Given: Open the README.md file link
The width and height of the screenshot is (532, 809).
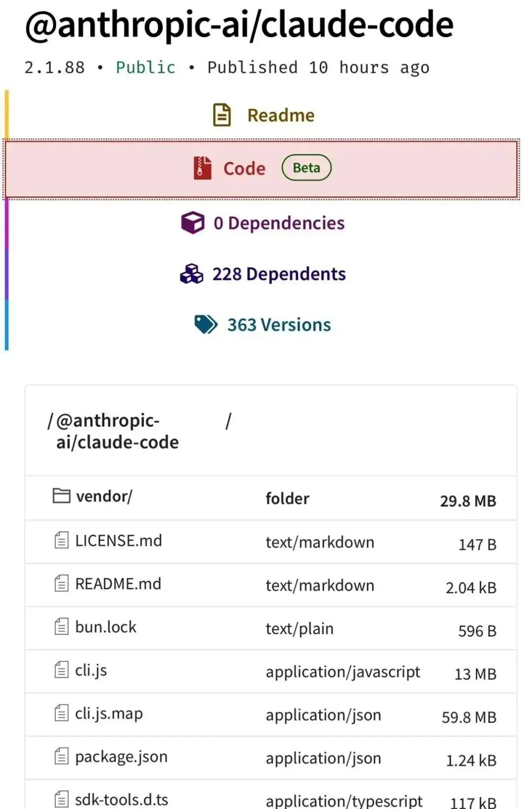Looking at the screenshot, I should coord(118,584).
